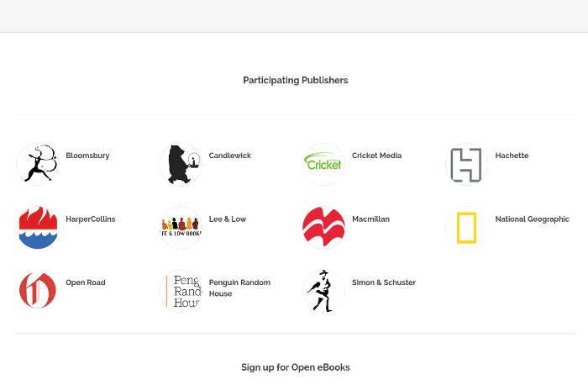Click the Hachette H logo icon
This screenshot has height=385, width=588.
pos(466,164)
